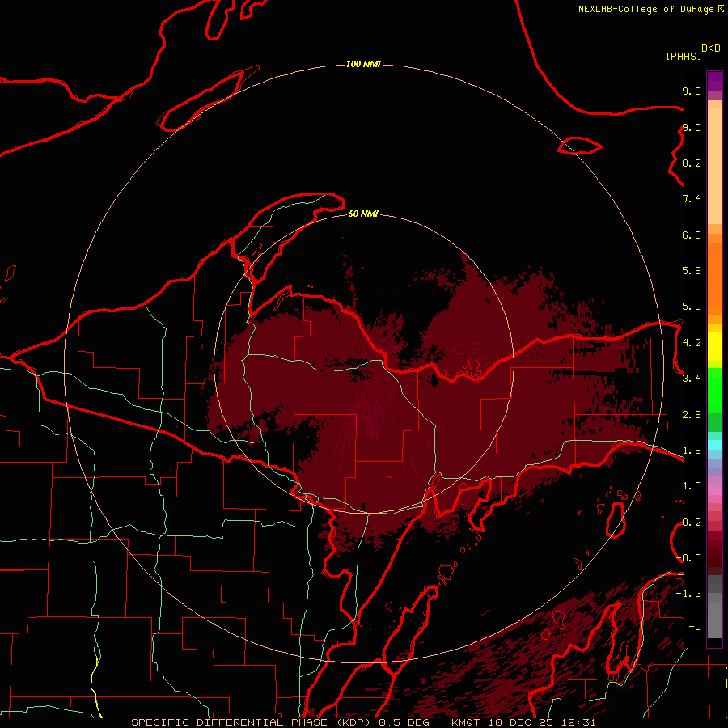The width and height of the screenshot is (728, 728).
Task: Click the 8.2 colorbar value label
Action: tap(692, 163)
